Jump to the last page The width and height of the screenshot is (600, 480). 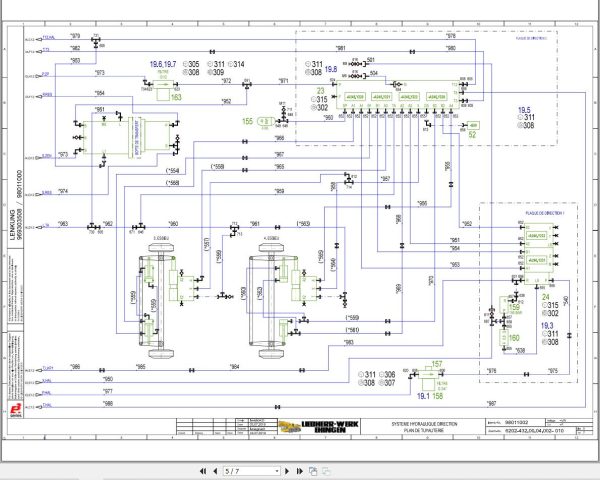[x=300, y=471]
